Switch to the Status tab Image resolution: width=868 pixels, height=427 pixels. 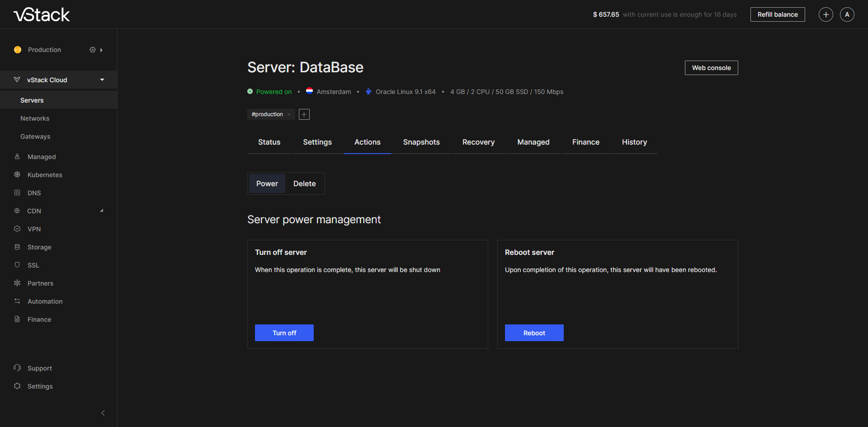tap(269, 142)
